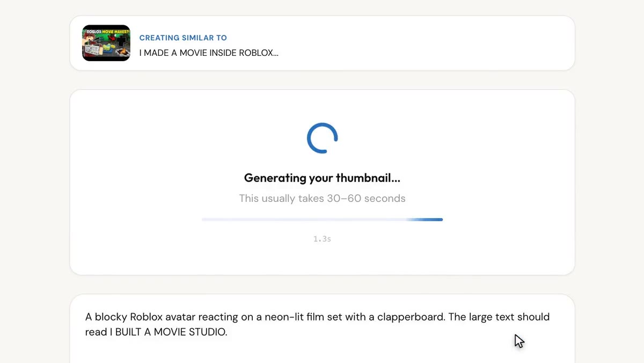The height and width of the screenshot is (363, 644).
Task: Click the "Generating your thumbnail..." heading
Action: click(x=322, y=178)
